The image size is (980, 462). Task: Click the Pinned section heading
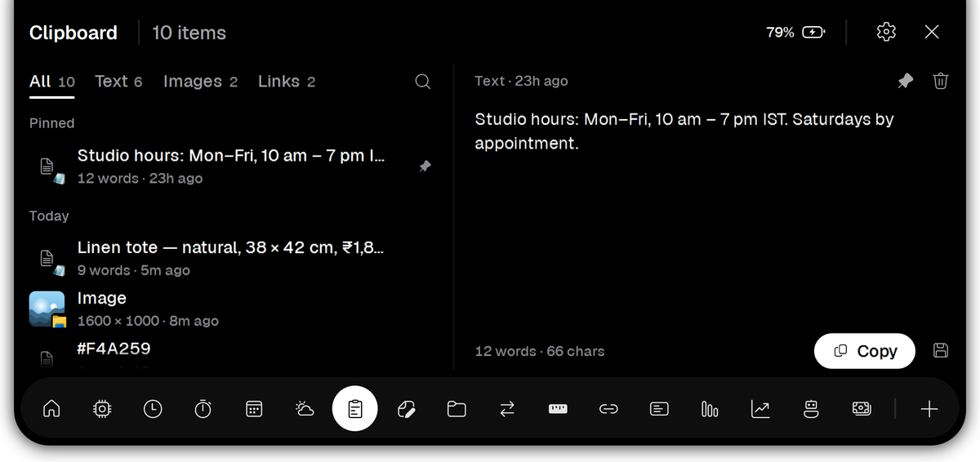[51, 123]
